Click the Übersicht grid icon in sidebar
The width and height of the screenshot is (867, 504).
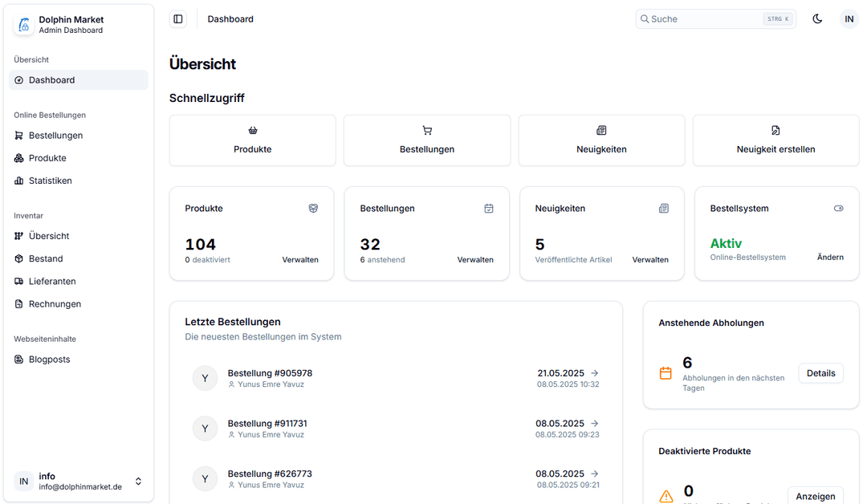18,236
